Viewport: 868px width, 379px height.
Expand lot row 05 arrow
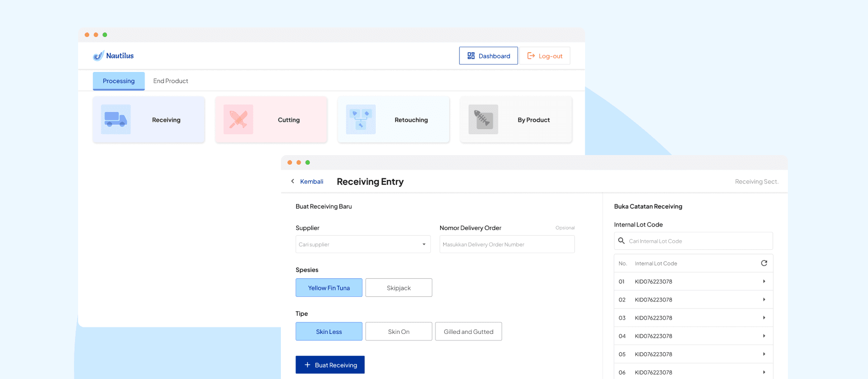pos(764,354)
